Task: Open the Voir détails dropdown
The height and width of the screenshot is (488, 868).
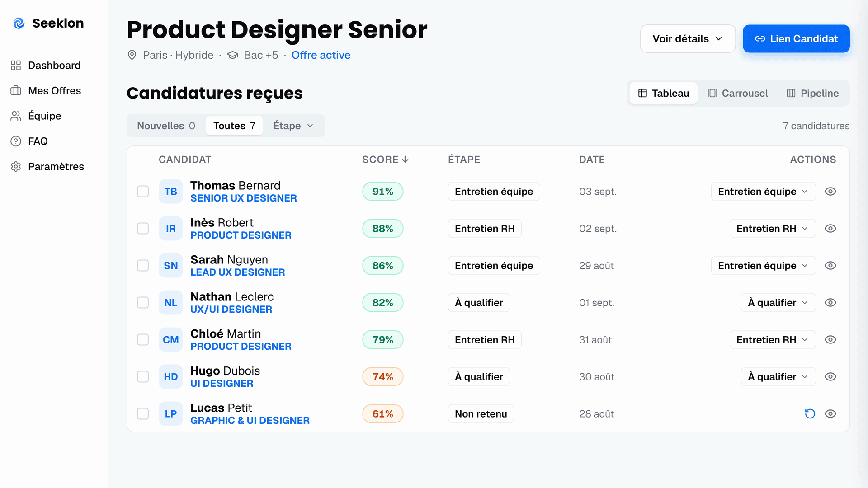Action: [x=688, y=39]
